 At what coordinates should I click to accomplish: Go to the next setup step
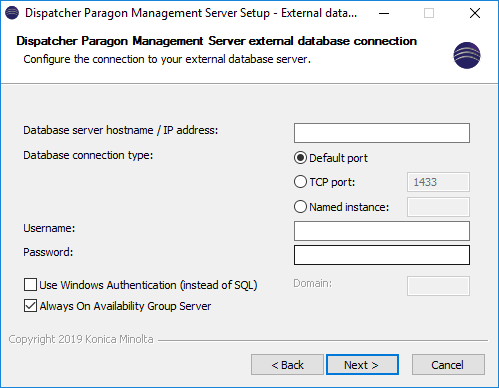coord(362,365)
